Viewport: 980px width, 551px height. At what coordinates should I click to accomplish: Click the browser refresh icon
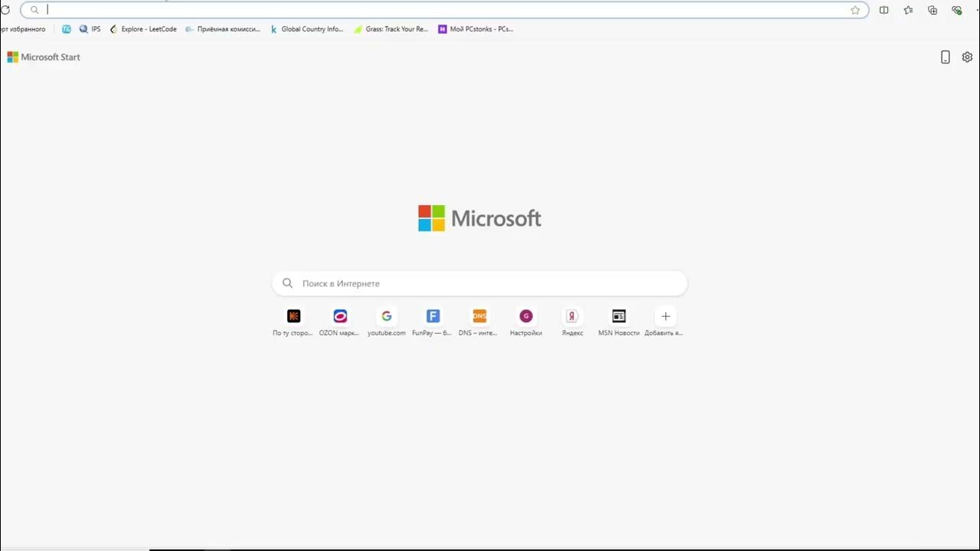[x=5, y=10]
